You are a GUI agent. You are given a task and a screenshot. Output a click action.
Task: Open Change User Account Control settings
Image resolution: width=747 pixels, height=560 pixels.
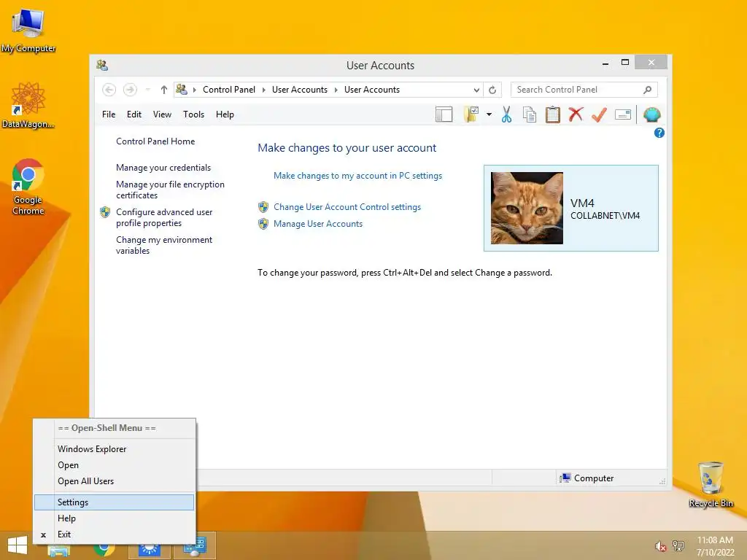coord(347,207)
